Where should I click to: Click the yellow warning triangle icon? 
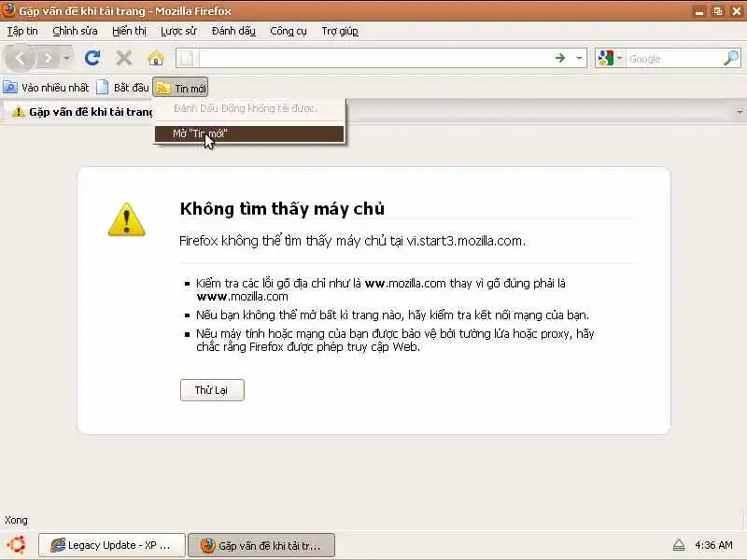tap(126, 219)
